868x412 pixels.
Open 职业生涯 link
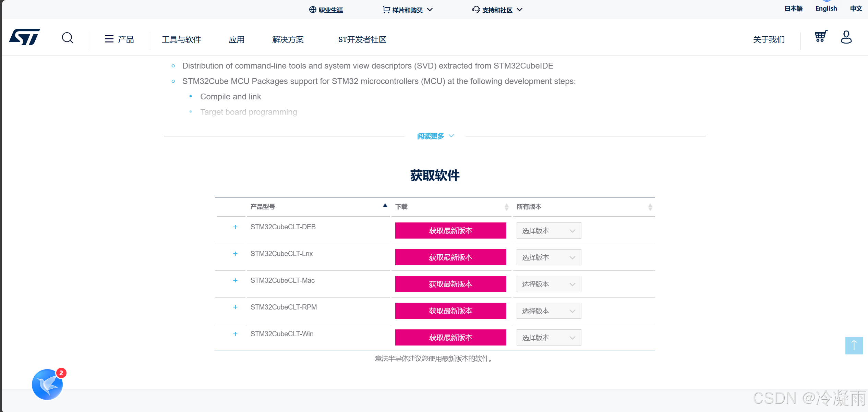326,10
